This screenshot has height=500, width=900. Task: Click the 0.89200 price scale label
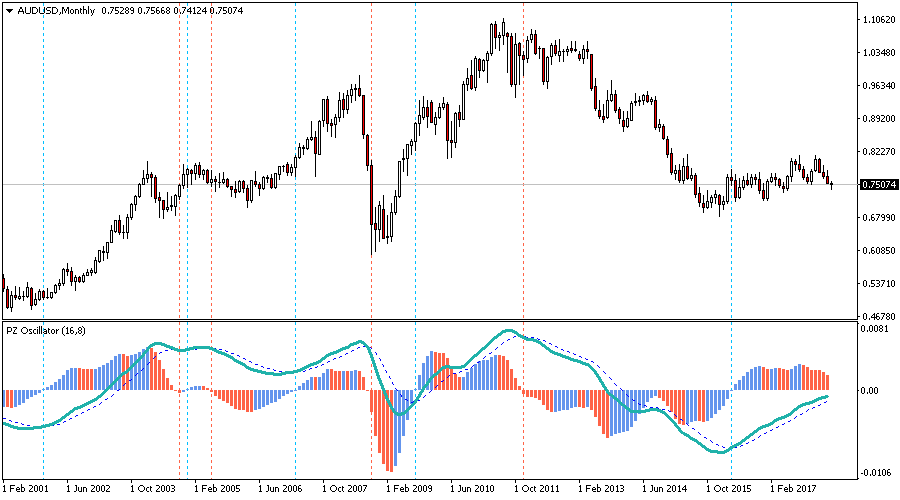click(878, 119)
